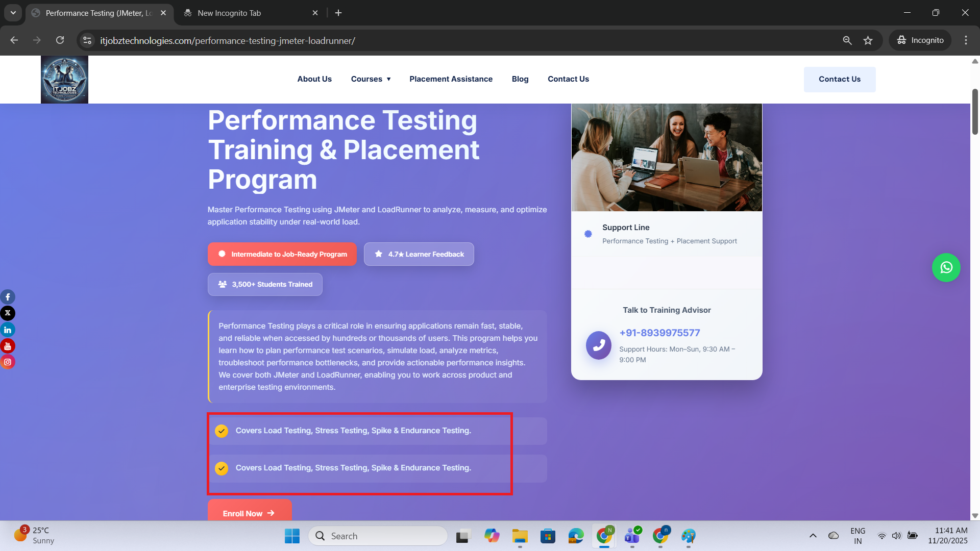The width and height of the screenshot is (980, 551).
Task: Bookmark this page with star icon
Action: point(868,40)
